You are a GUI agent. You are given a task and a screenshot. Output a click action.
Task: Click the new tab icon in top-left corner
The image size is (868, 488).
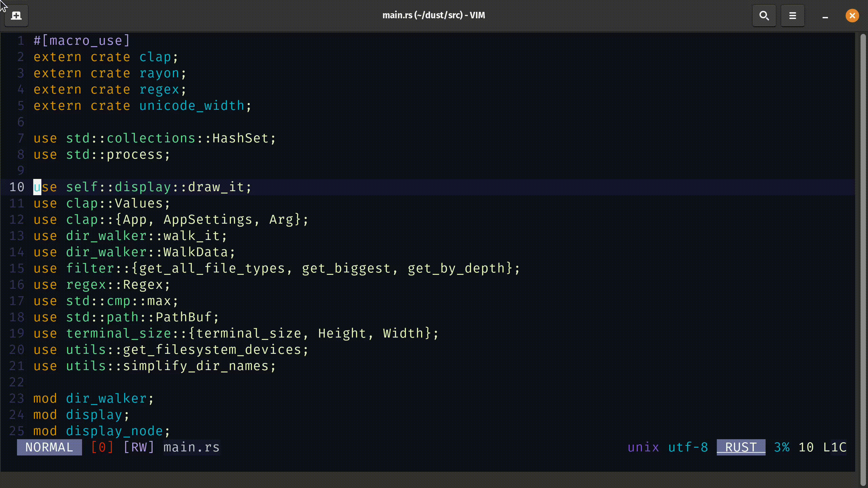click(16, 15)
